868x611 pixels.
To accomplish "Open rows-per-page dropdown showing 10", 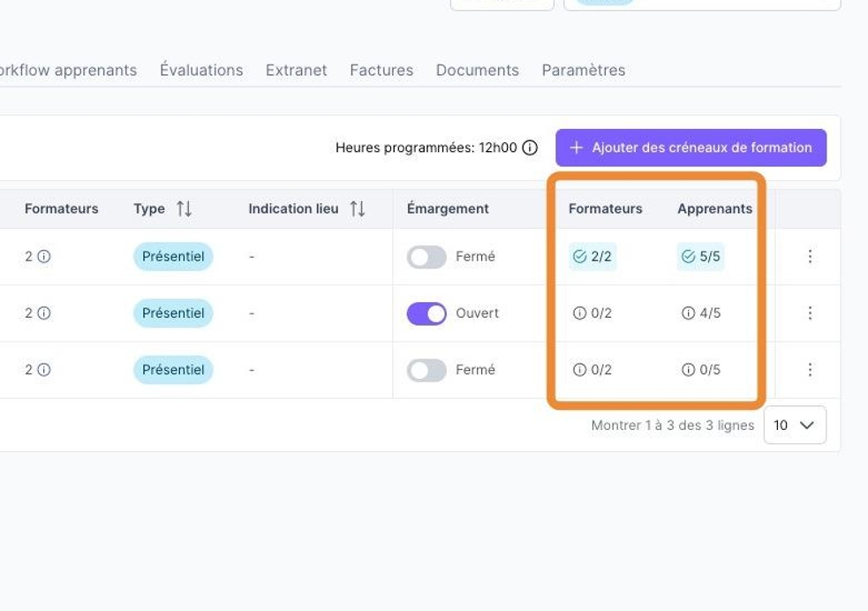I will (795, 425).
